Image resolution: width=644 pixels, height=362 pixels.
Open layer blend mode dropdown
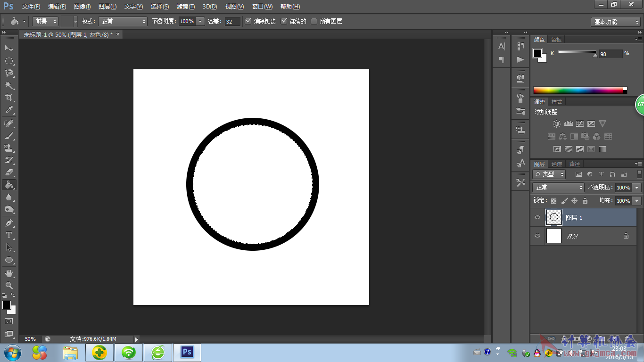pos(559,188)
